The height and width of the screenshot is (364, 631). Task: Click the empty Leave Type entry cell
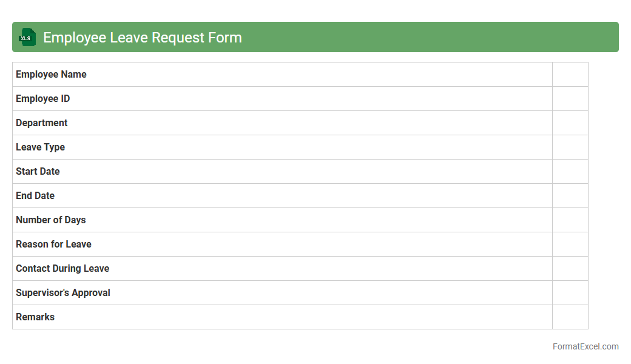click(570, 147)
